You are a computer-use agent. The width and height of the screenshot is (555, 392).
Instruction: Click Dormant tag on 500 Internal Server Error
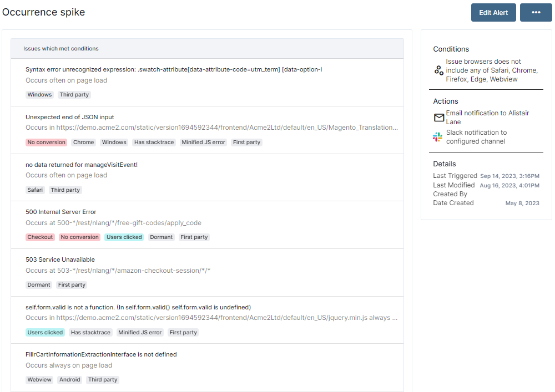[162, 237]
